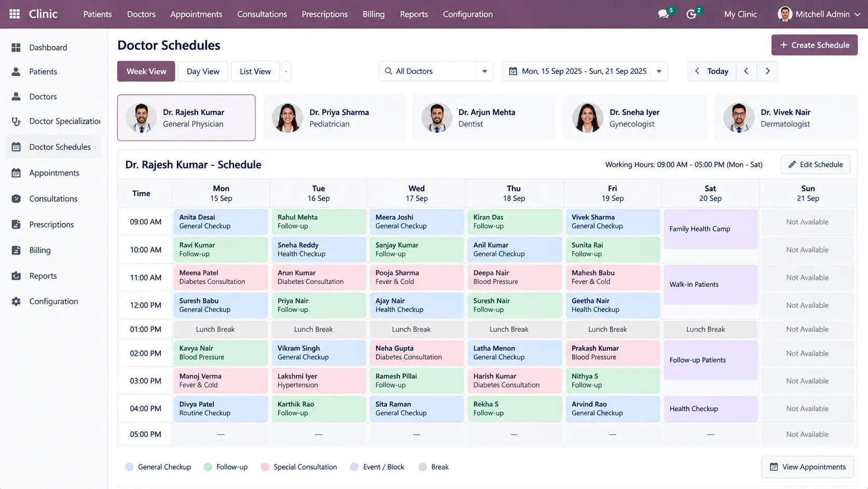The image size is (868, 489).
Task: Click the Doctors sidebar icon
Action: (16, 97)
